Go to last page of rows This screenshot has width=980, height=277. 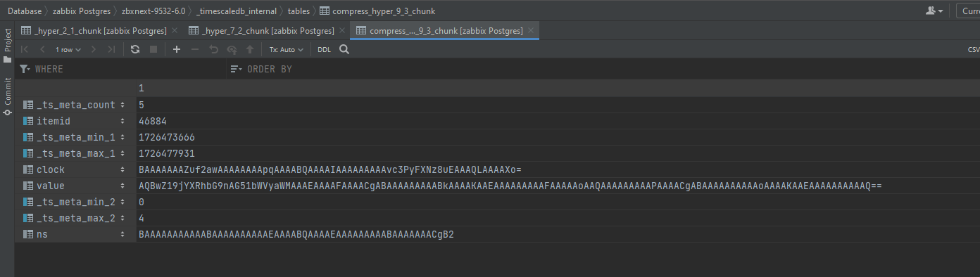click(x=111, y=49)
